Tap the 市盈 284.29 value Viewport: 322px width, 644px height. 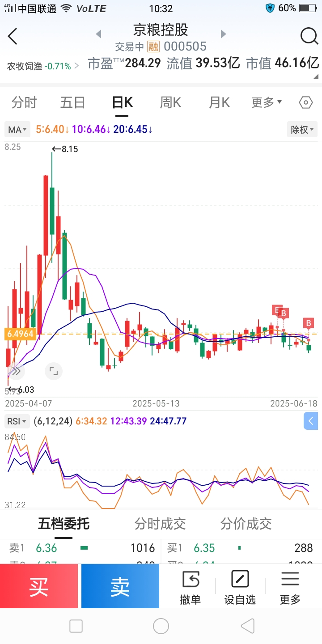tap(124, 63)
